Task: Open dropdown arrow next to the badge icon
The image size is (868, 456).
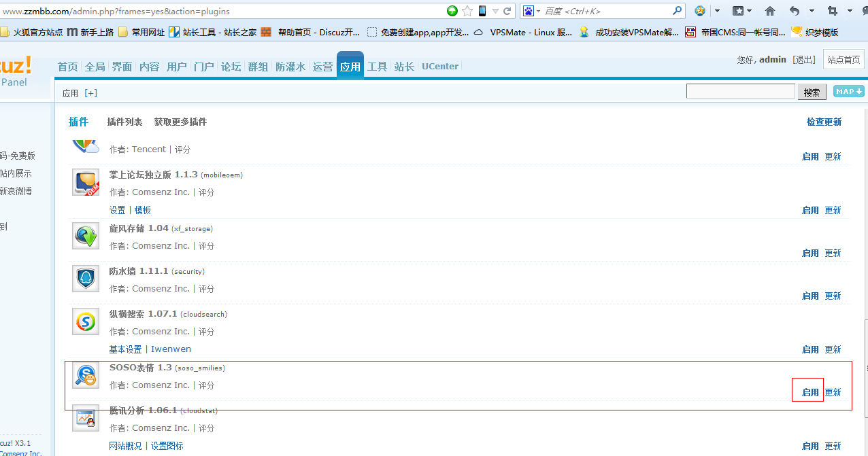Action: pyautogui.click(x=717, y=11)
